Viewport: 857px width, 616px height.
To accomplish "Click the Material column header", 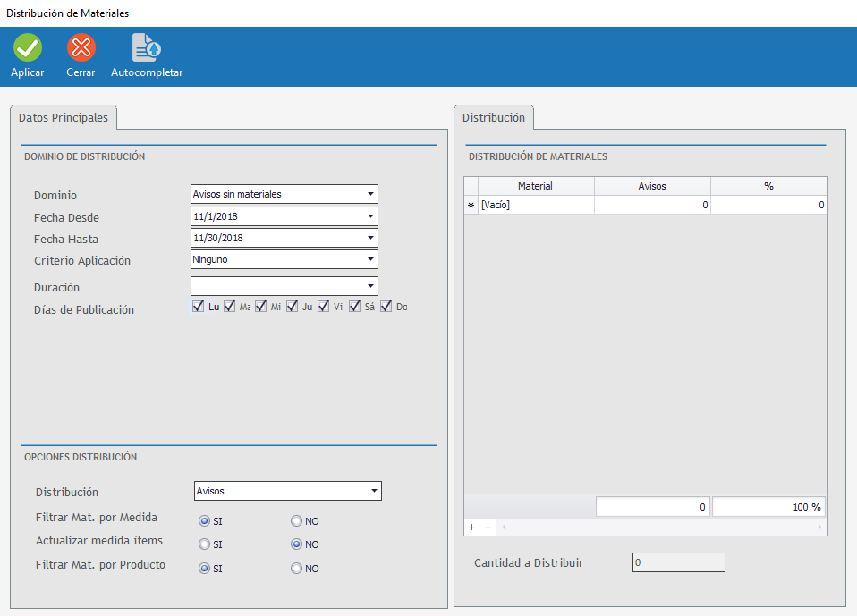I will (535, 186).
